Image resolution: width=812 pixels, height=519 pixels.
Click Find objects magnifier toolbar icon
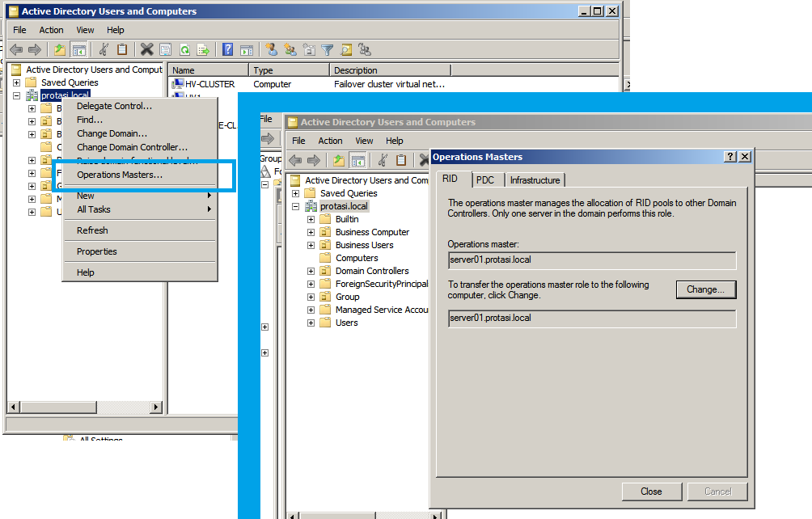coord(346,49)
